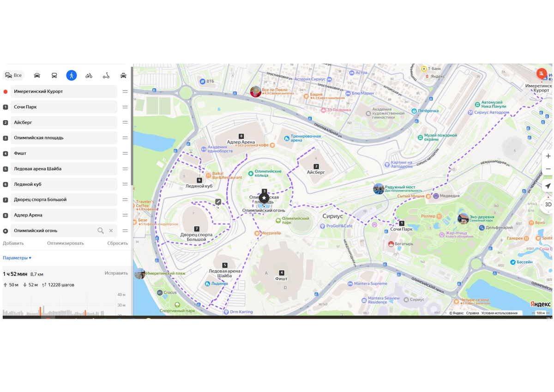Click the search magnifier in Олимпийский огонь field
The height and width of the screenshot is (392, 554).
[101, 230]
